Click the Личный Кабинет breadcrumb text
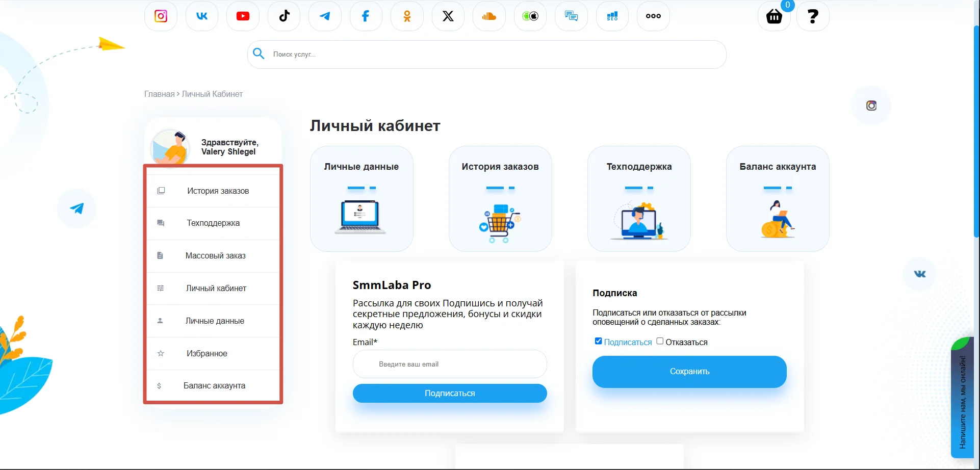980x470 pixels. coord(212,94)
